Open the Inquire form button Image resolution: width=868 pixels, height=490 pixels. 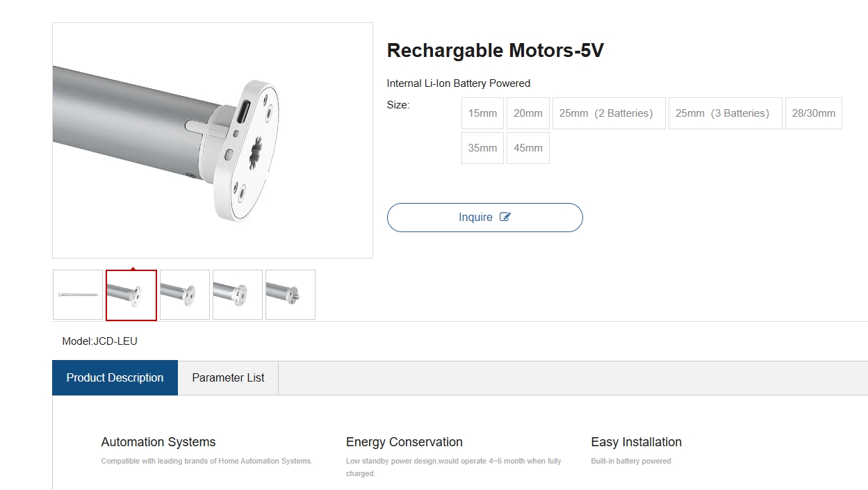tap(485, 218)
